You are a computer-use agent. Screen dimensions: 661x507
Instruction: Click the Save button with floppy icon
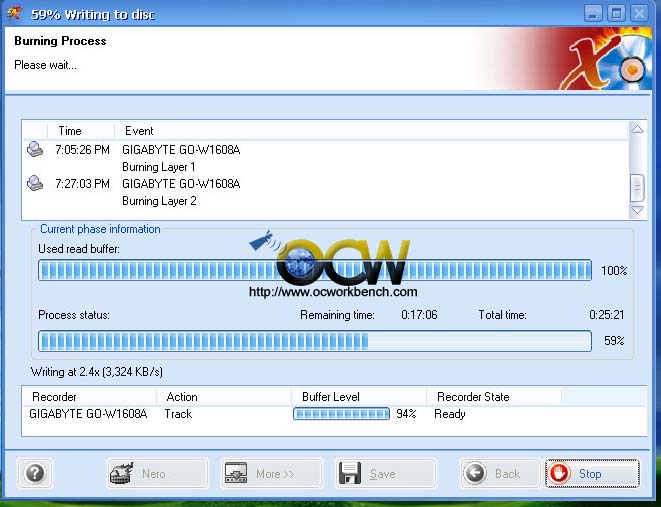coord(386,474)
